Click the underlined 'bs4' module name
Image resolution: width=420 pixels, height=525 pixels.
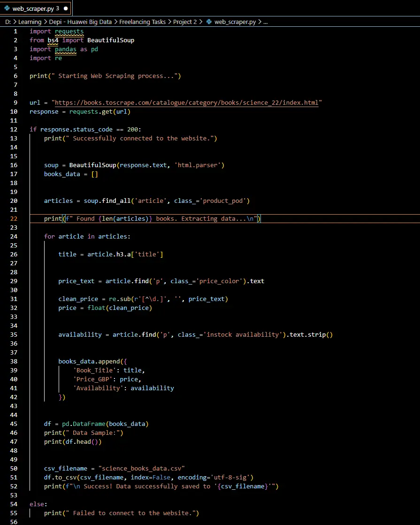[53, 40]
